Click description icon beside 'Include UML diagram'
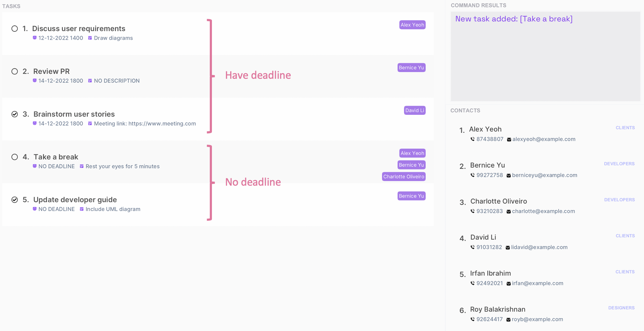 pos(82,209)
